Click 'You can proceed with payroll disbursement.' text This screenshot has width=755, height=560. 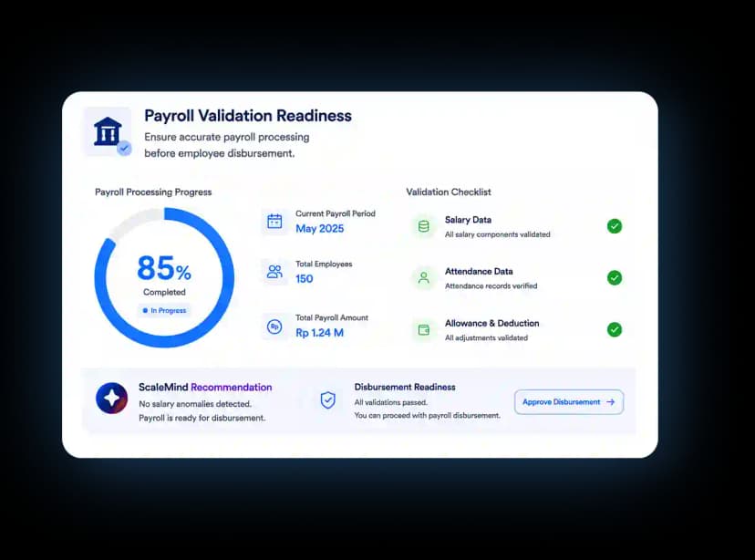428,416
